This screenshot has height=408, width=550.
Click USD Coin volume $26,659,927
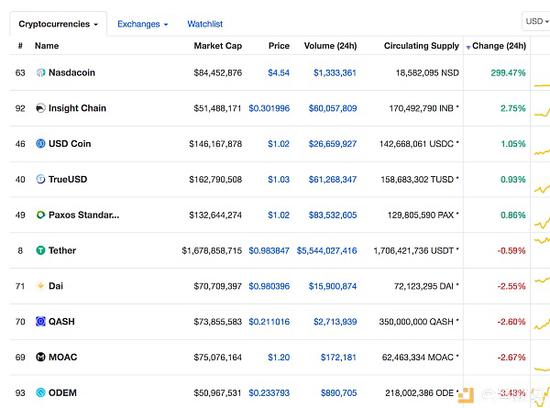333,144
